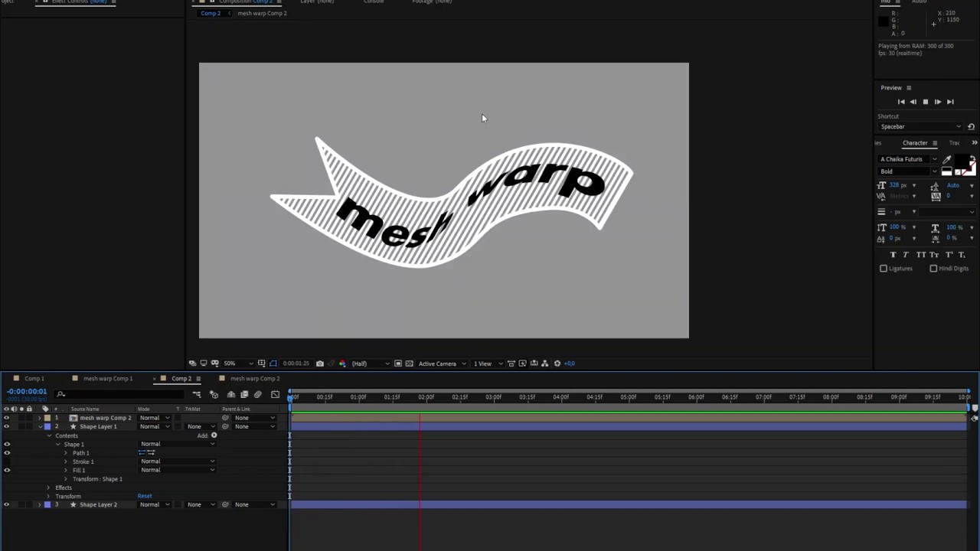
Task: Click the Choose grid and guide options icon
Action: (x=262, y=364)
